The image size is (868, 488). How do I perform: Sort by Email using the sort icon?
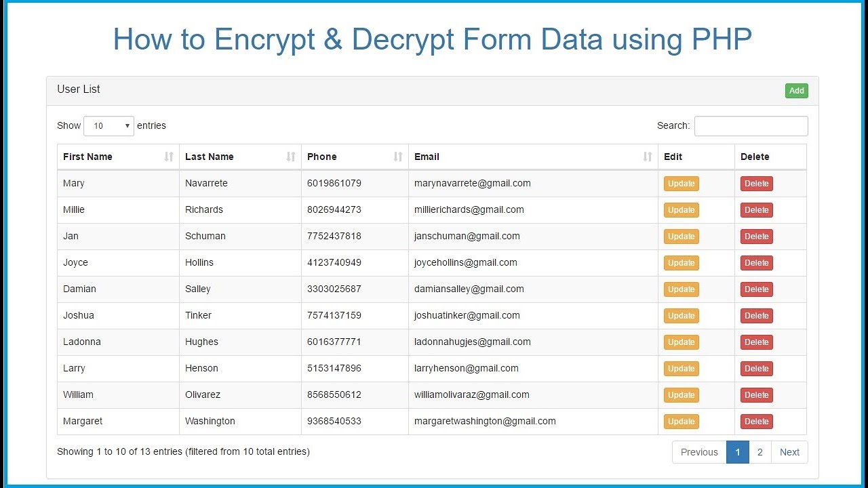pos(648,157)
